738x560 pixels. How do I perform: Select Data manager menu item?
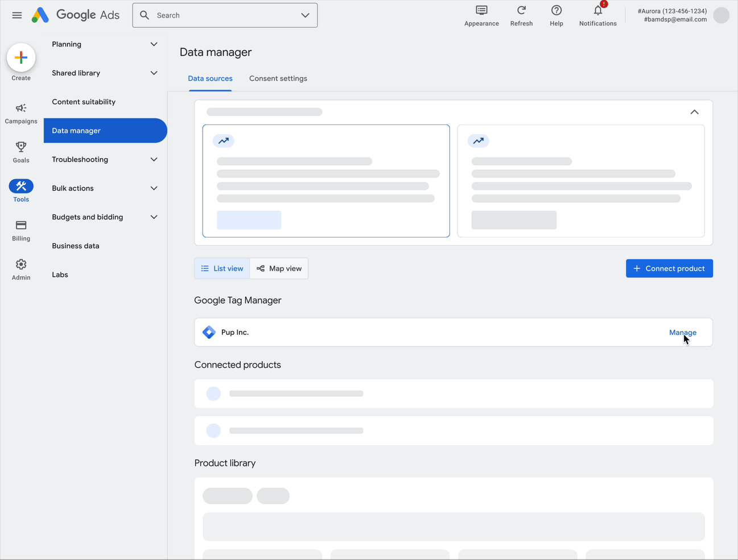click(x=105, y=131)
